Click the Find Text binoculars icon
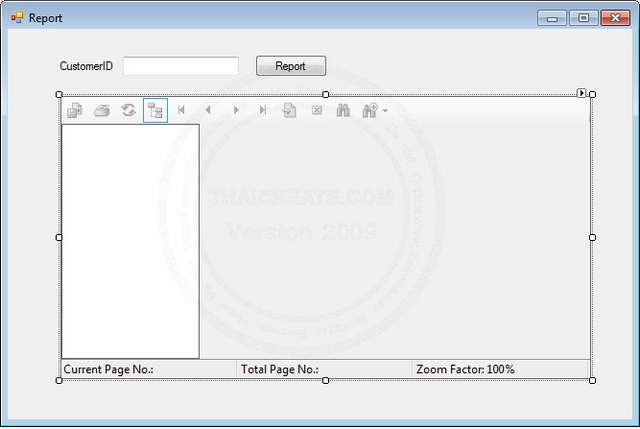The width and height of the screenshot is (640, 429). coord(343,110)
